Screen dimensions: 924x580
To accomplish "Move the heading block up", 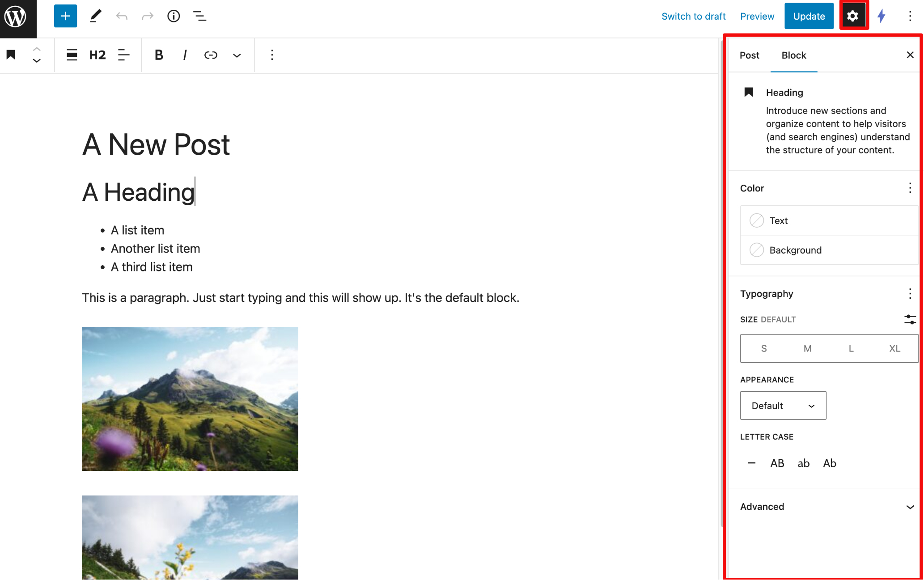I will 37,49.
